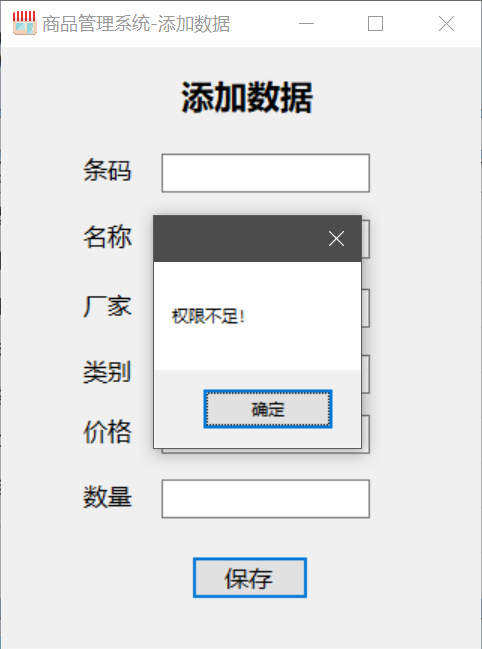Image resolution: width=482 pixels, height=649 pixels.
Task: Focus the 数量 input field
Action: coord(266,499)
